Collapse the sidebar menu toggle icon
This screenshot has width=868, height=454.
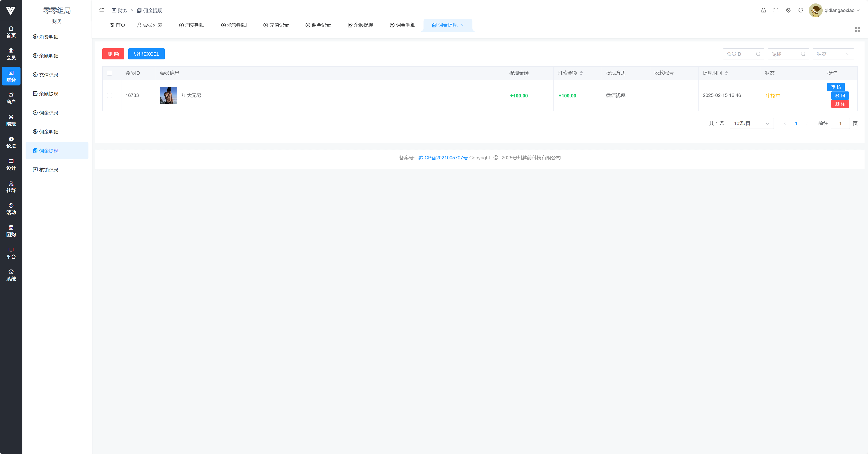(x=101, y=10)
